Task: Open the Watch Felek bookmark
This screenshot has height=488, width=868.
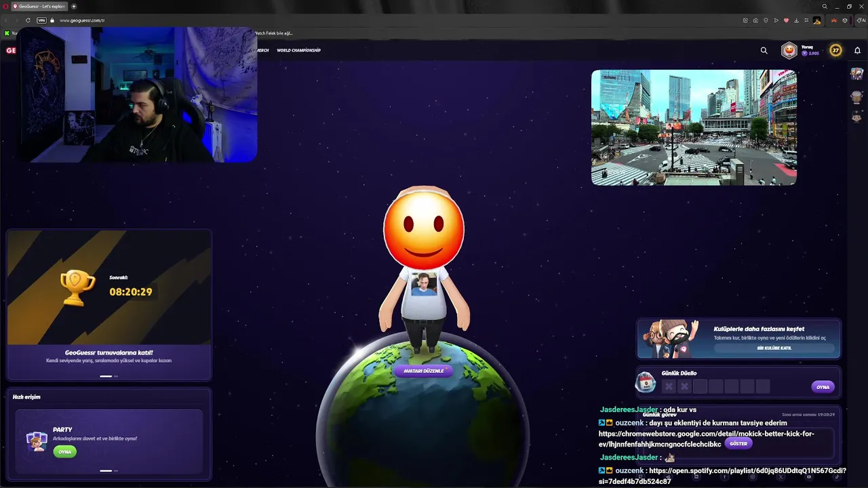Action: point(273,33)
